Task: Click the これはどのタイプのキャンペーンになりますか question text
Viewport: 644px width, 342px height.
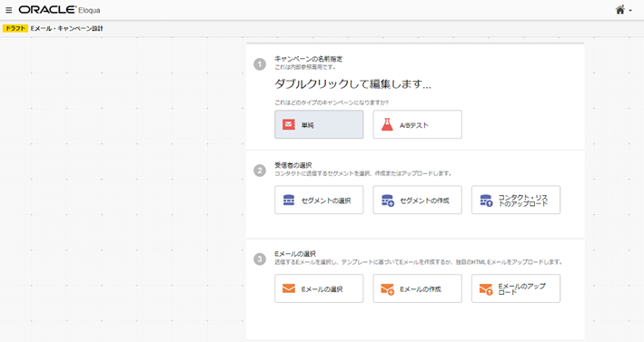Action: click(332, 103)
